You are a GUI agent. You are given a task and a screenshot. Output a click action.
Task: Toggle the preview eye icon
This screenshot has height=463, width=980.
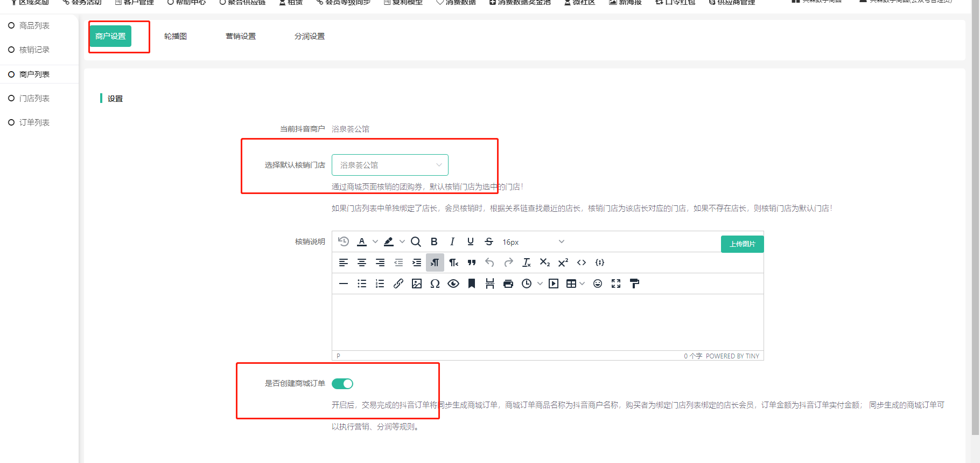tap(453, 284)
